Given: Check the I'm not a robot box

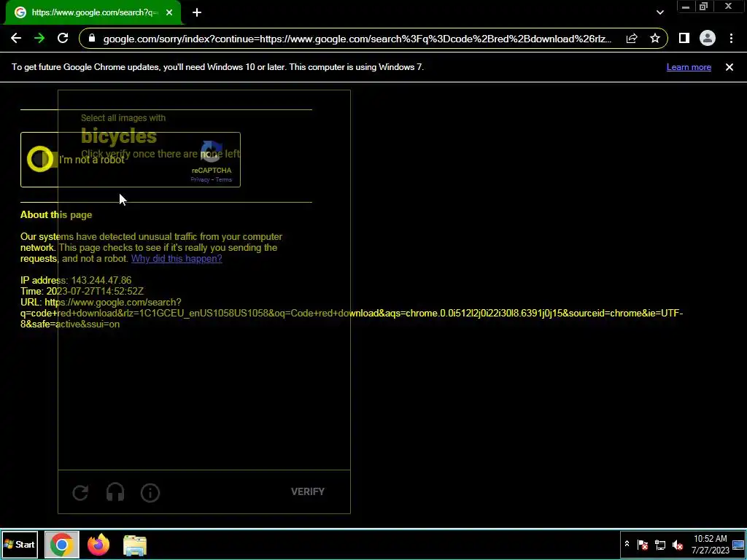Looking at the screenshot, I should (40, 159).
